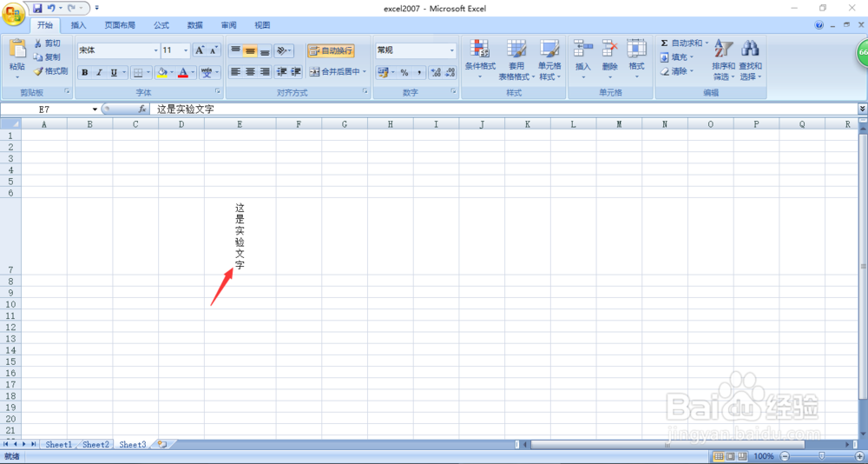Open Conditional Formatting 条件格式
This screenshot has height=464, width=868.
pyautogui.click(x=480, y=59)
